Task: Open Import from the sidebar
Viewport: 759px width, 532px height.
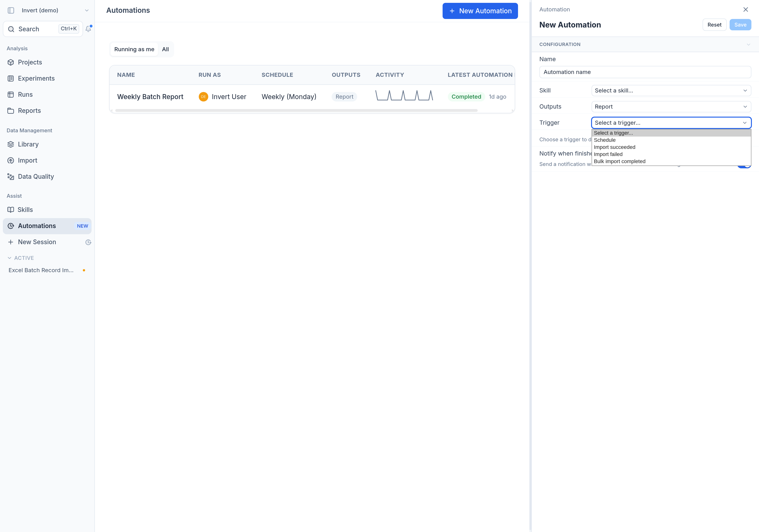Action: 47,161
